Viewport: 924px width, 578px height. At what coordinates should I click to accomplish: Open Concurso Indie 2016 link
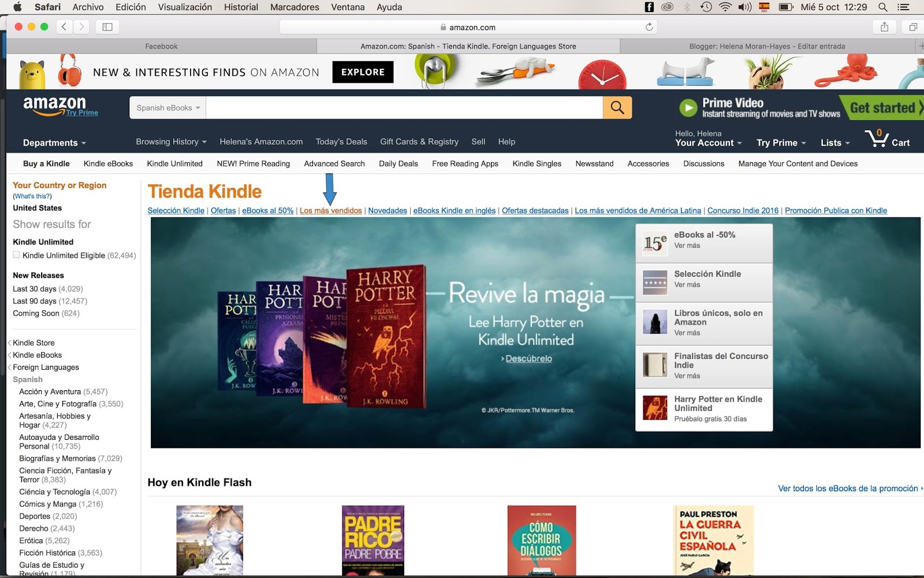pyautogui.click(x=743, y=210)
